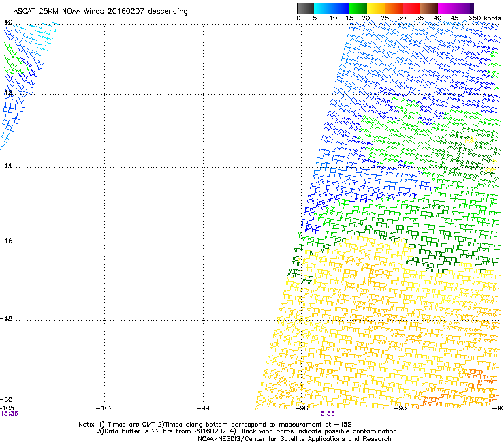The height and width of the screenshot is (443, 504).
Task: Click the '25' legend scale label
Action: [385, 18]
